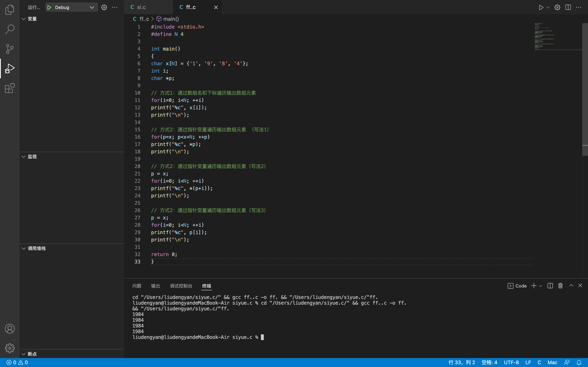The width and height of the screenshot is (588, 367).
Task: Open Debug configuration dropdown
Action: [92, 7]
